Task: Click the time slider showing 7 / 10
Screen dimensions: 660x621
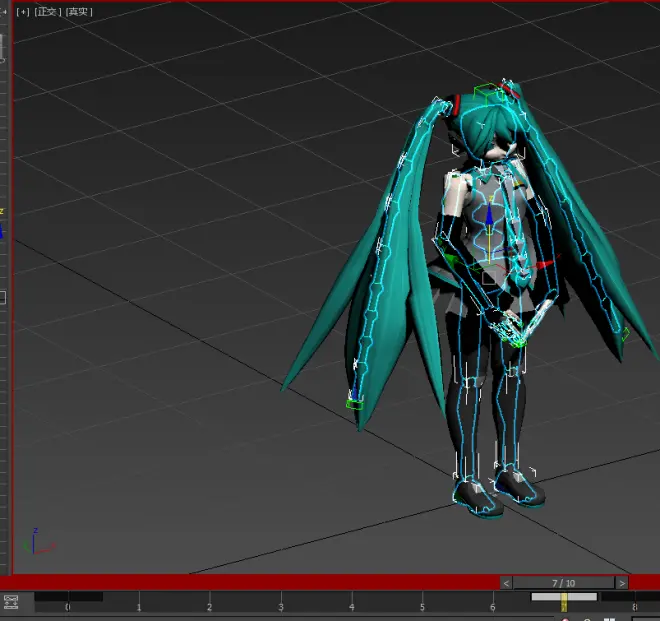Action: click(564, 583)
